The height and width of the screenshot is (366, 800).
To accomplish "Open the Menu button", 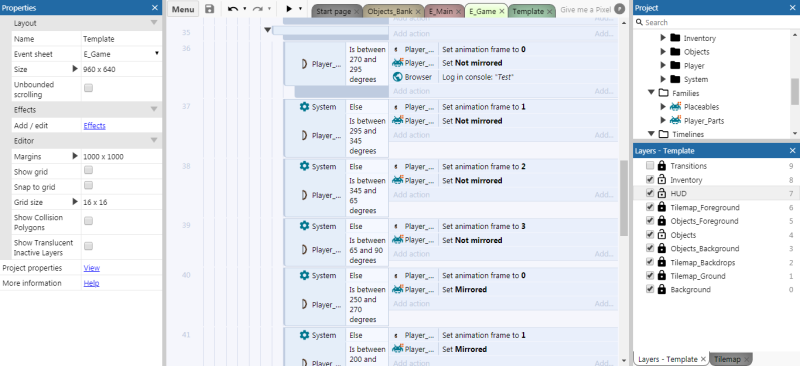I will [183, 9].
